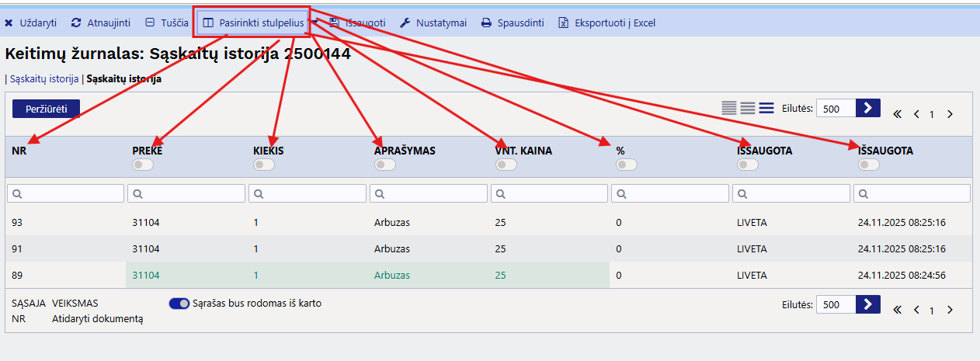Click the Uždaryti close toolbar button

pos(31,23)
